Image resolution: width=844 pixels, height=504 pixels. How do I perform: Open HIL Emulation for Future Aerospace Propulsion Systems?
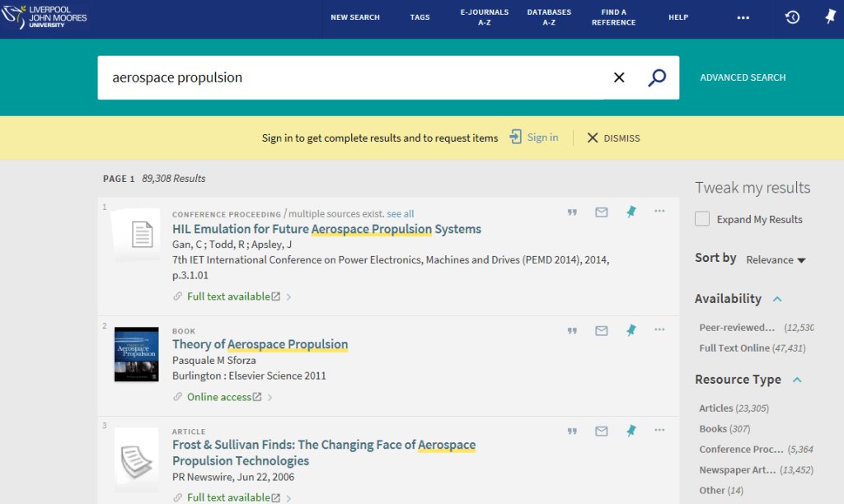click(326, 229)
